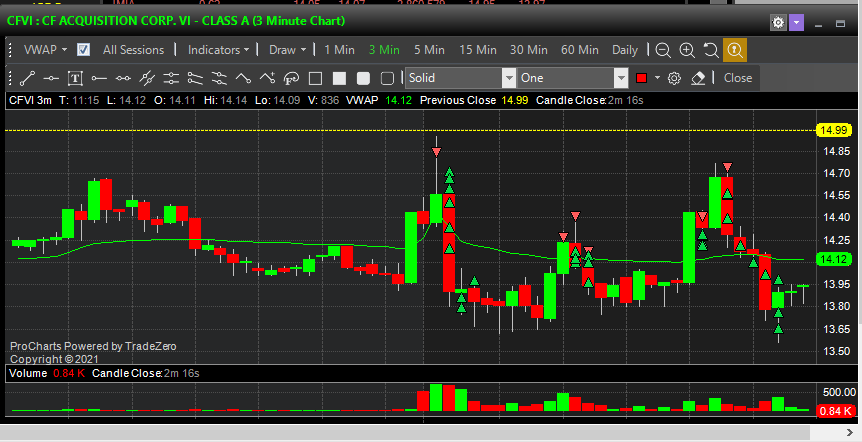Screen dimensions: 862x442
Task: Minimize the chart window
Action: click(x=819, y=24)
